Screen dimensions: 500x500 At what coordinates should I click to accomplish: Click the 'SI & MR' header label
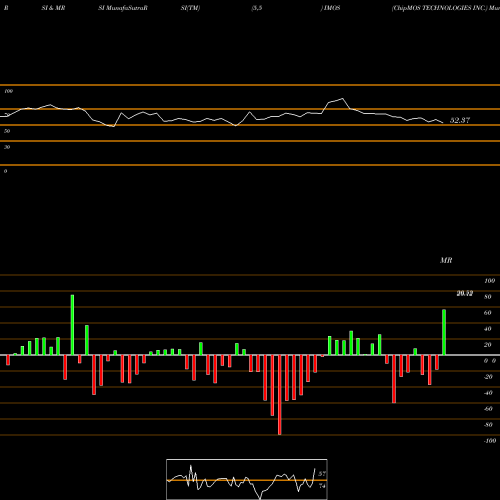click(x=53, y=8)
